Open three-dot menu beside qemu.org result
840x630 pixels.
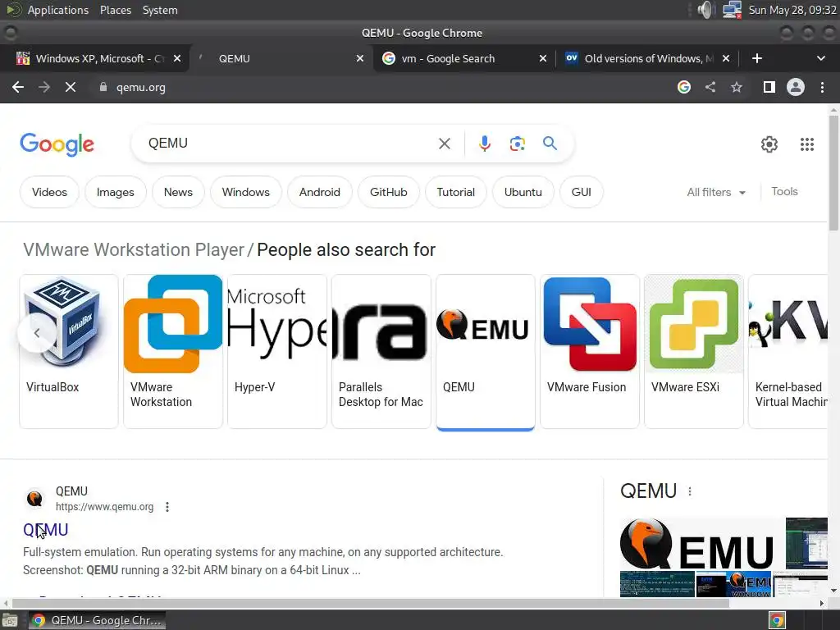coord(167,507)
